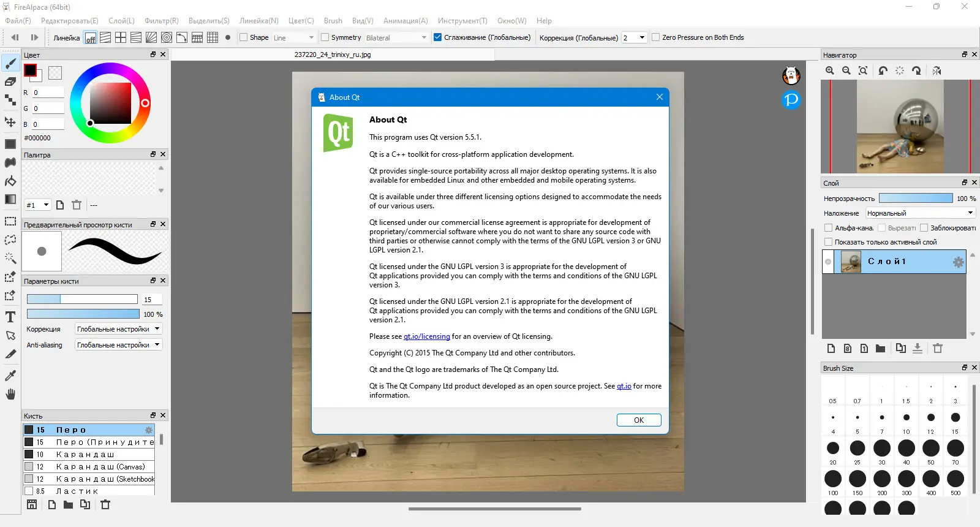Click the Navigator preview thumbnail
Viewport: 980px width, 527px height.
[900, 127]
